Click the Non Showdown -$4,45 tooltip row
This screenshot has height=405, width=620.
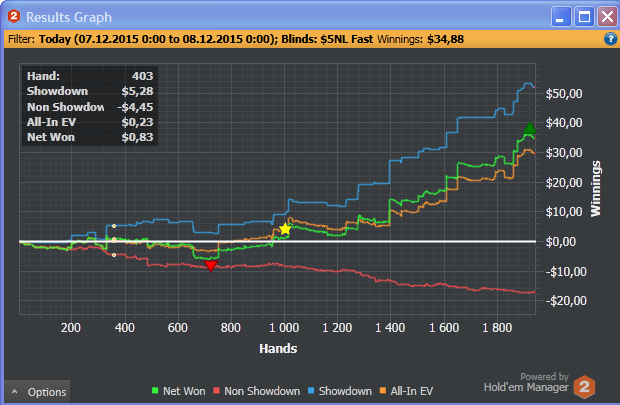90,107
